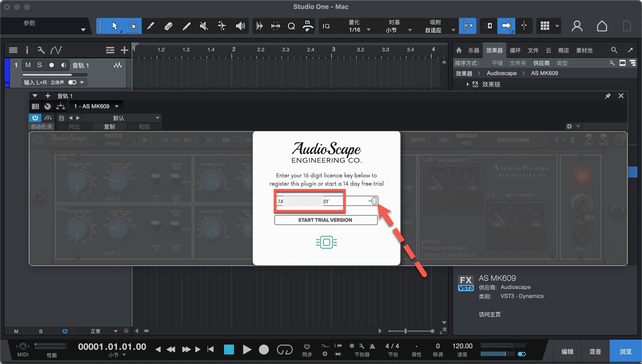Switch to the 循环 browser tab
This screenshot has height=364, width=642.
(515, 50)
